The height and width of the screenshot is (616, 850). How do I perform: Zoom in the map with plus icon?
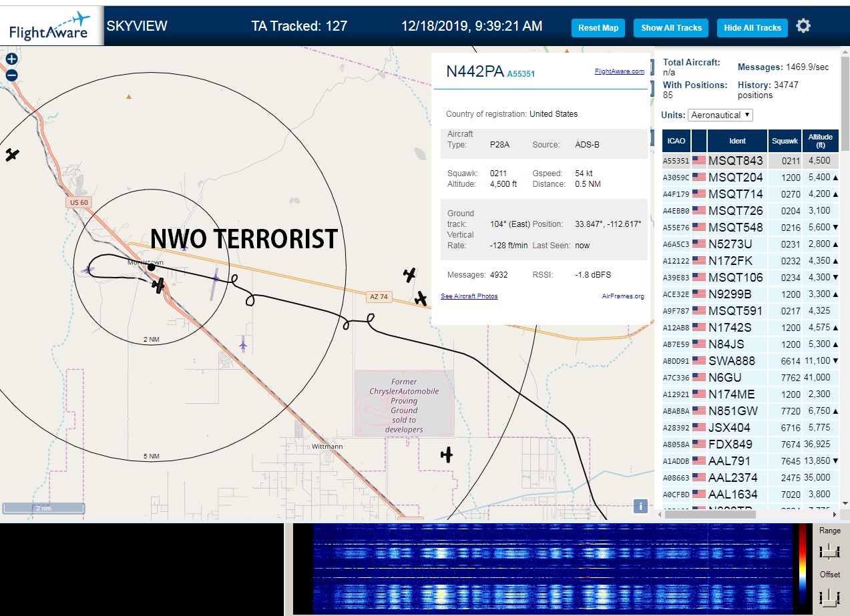(x=11, y=59)
